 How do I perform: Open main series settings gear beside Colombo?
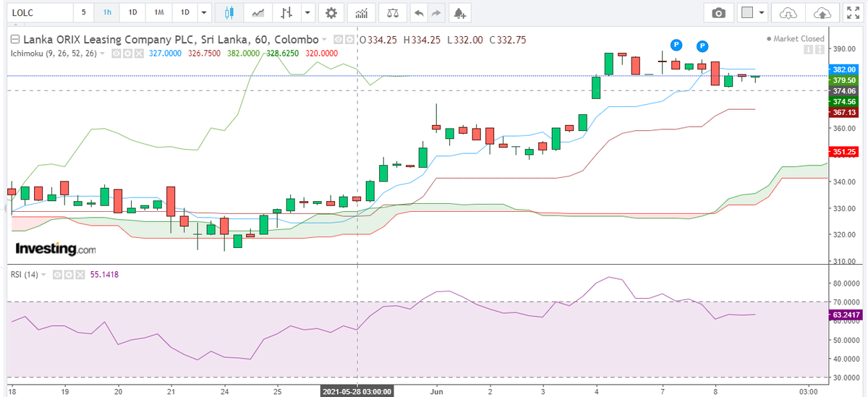tap(349, 40)
